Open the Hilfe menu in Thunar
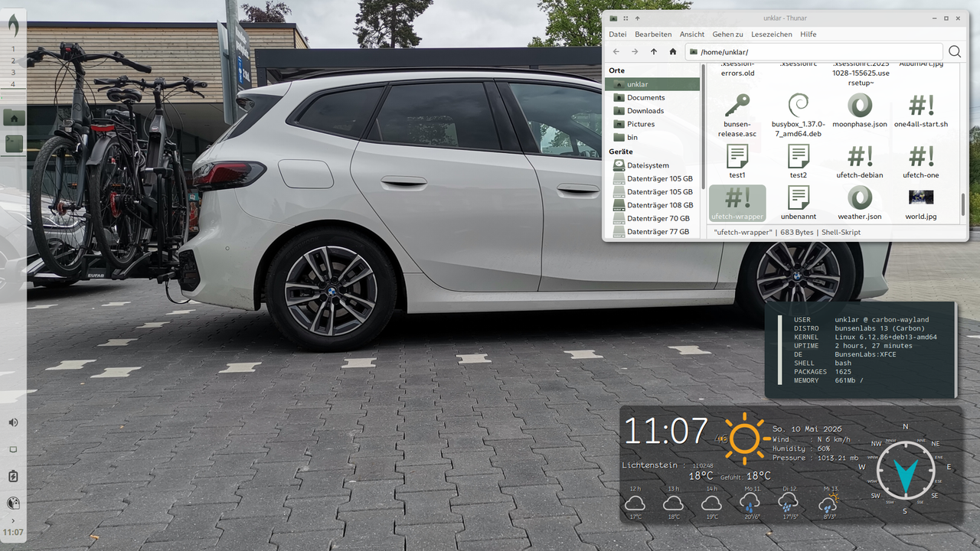 point(808,34)
